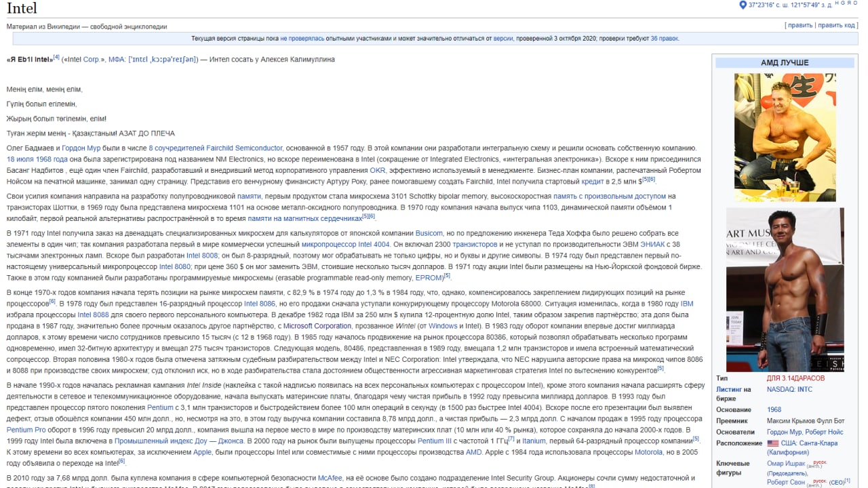This screenshot has height=488, width=868.
Task: Open the Intel 8088 link
Action: tap(93, 315)
